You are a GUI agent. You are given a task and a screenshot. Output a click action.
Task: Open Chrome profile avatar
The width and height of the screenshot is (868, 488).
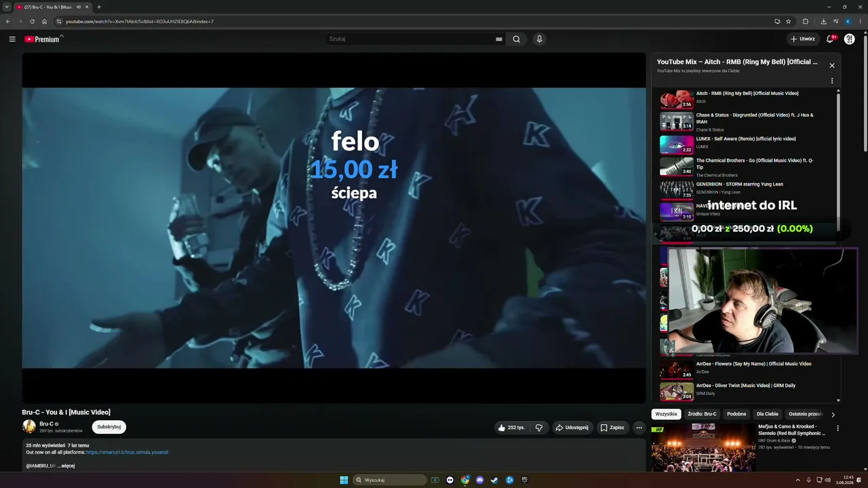(x=848, y=22)
